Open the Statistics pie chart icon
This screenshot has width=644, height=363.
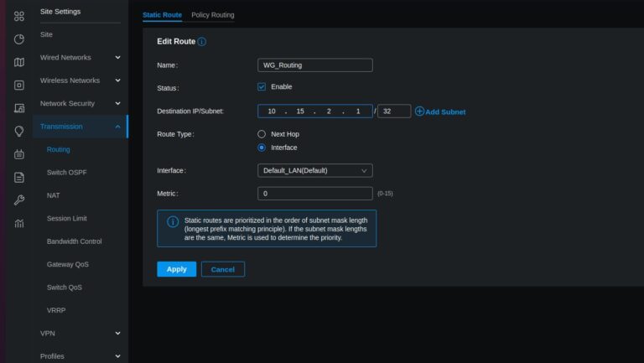coord(19,39)
